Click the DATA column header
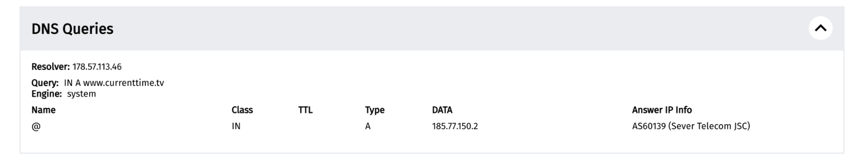The width and height of the screenshot is (868, 164). (x=442, y=110)
